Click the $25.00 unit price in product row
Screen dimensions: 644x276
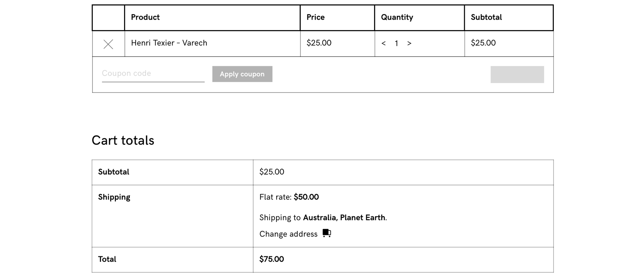click(x=319, y=43)
